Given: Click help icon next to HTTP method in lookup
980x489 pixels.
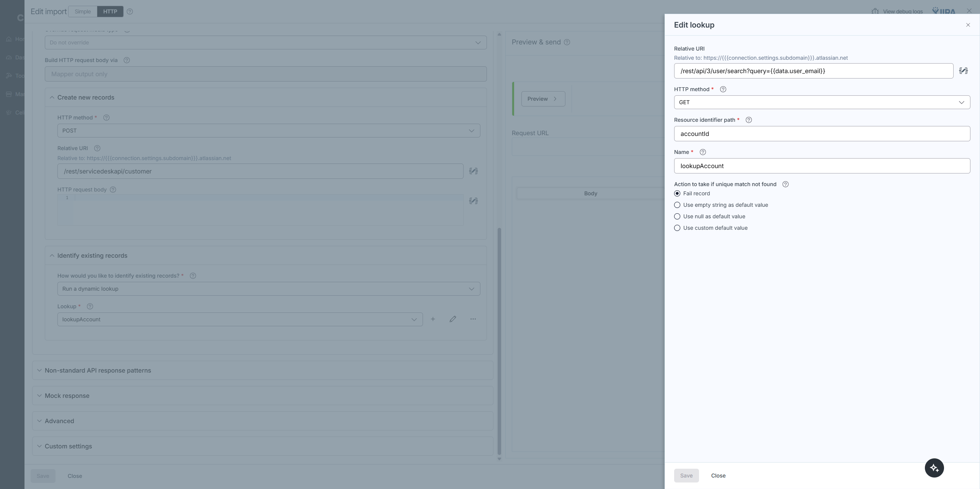Looking at the screenshot, I should 723,89.
